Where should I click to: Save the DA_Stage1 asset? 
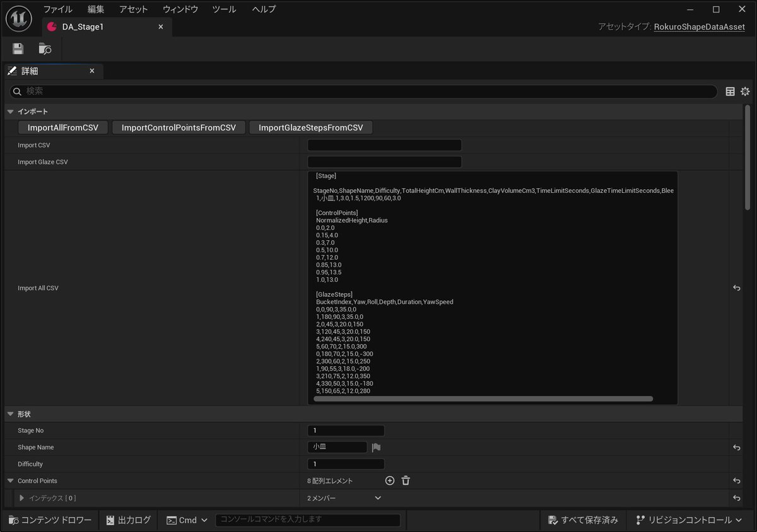18,49
